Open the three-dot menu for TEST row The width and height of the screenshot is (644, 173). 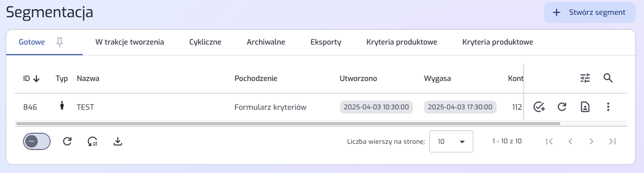pos(608,107)
